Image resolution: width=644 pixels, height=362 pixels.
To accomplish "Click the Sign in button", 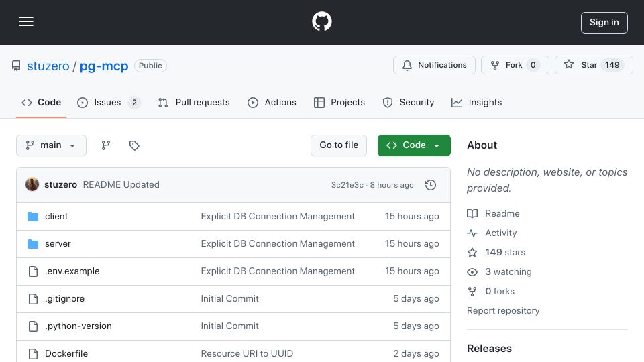I will click(x=604, y=23).
